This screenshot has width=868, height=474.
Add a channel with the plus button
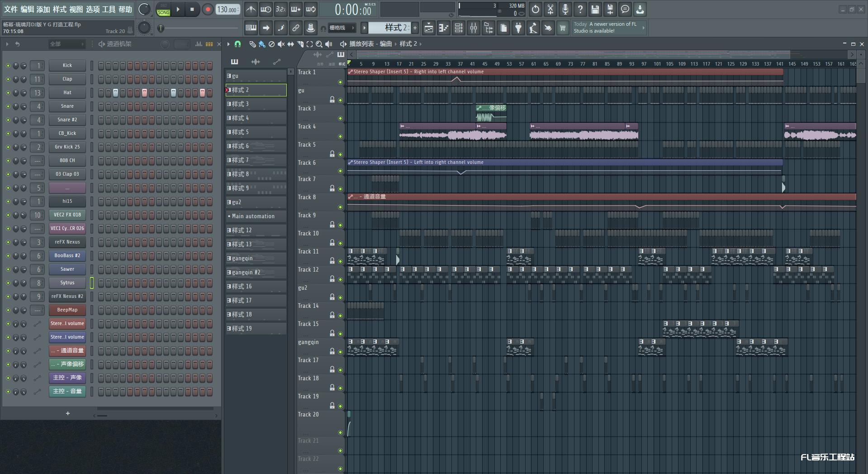(68, 413)
